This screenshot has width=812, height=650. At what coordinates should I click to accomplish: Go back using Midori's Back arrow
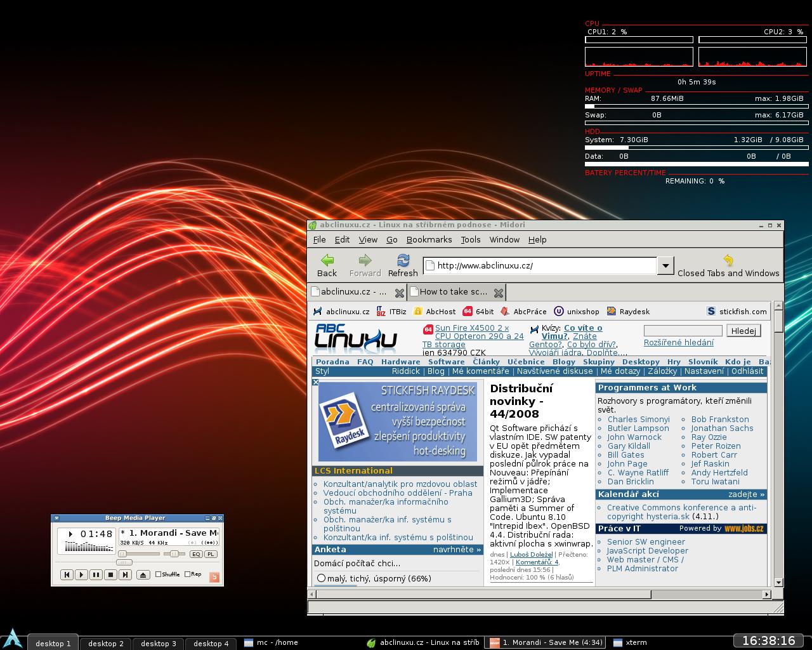(327, 265)
